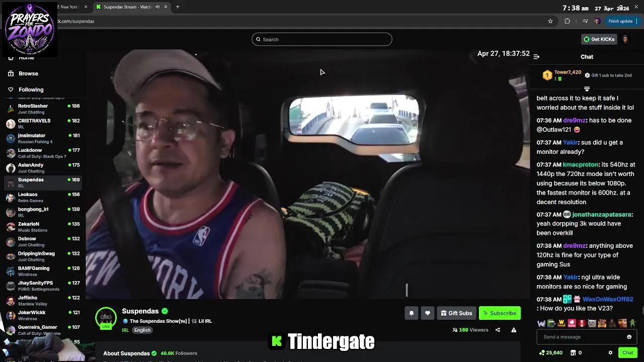Share the stream via share icon
This screenshot has height=362, width=644.
click(x=498, y=330)
